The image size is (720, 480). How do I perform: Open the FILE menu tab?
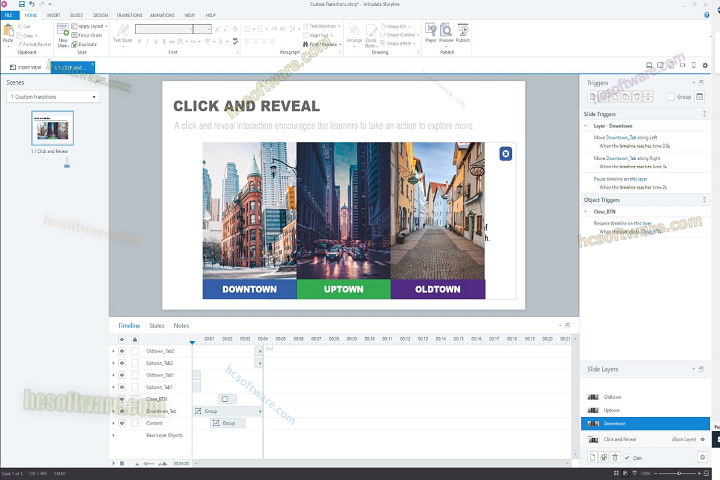pos(9,15)
